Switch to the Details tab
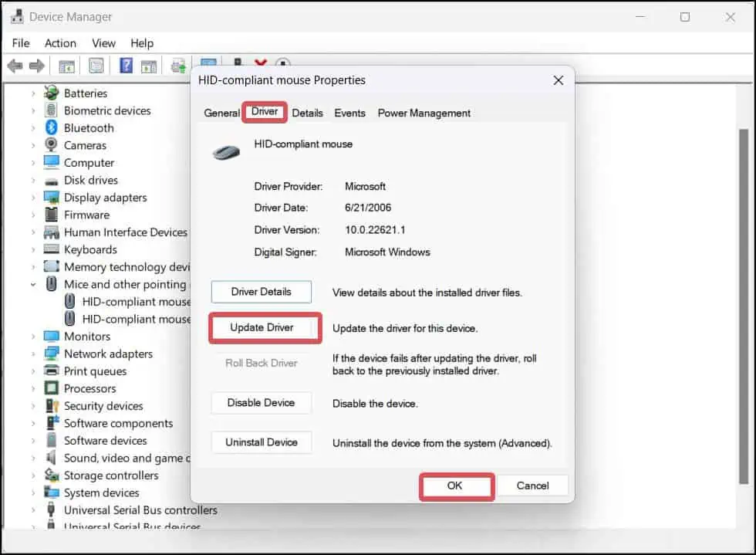Screen dimensions: 756x555 [x=307, y=113]
